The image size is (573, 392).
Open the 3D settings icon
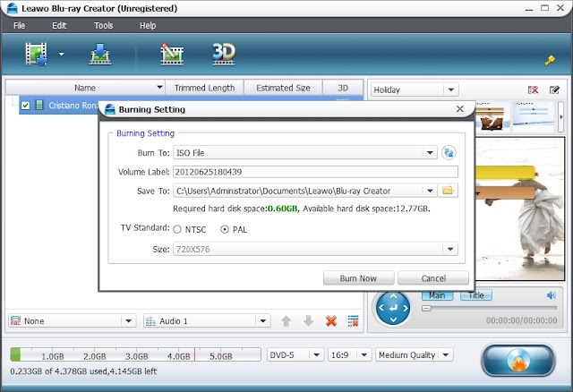coord(224,54)
